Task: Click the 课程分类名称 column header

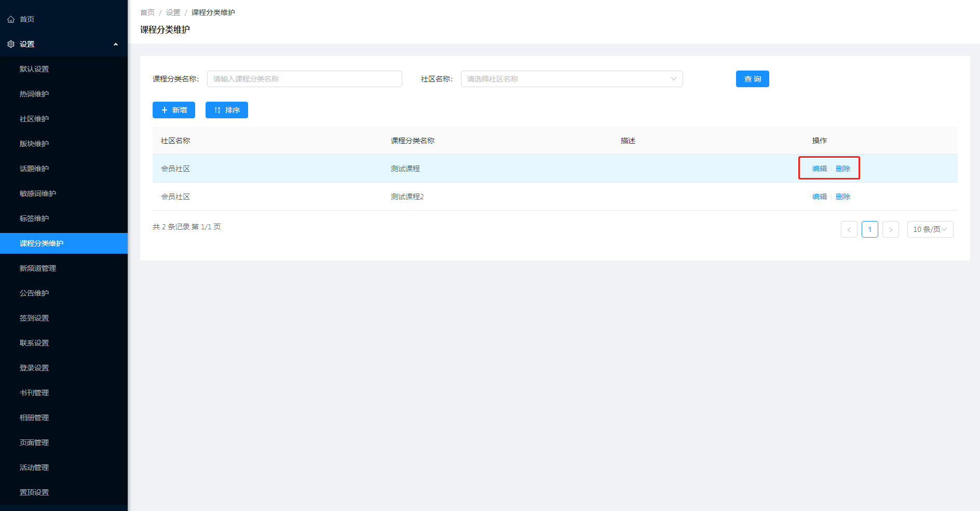Action: [x=413, y=141]
